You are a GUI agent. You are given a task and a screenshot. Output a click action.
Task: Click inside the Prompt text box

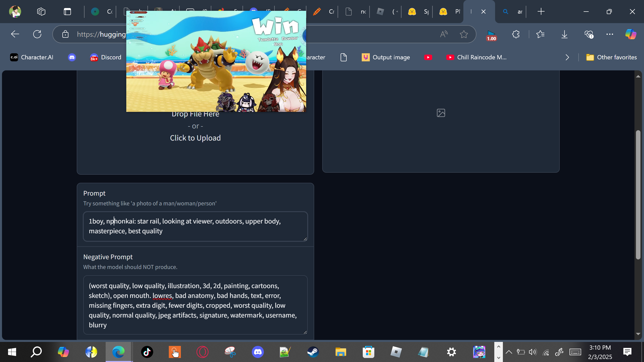tap(195, 226)
